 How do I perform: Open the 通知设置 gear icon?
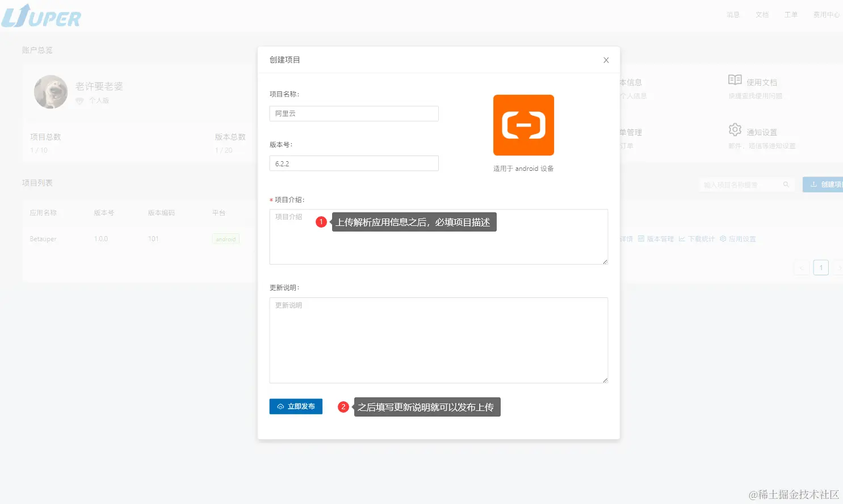735,130
